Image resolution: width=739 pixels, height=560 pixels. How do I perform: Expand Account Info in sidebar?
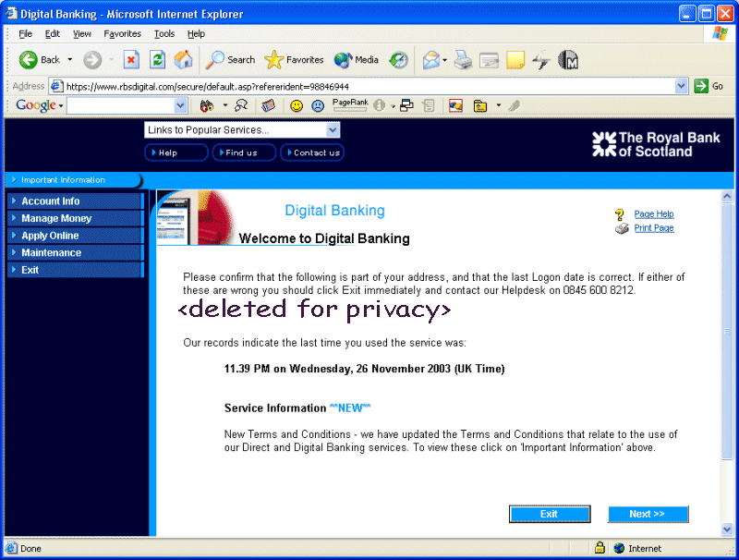coord(76,201)
